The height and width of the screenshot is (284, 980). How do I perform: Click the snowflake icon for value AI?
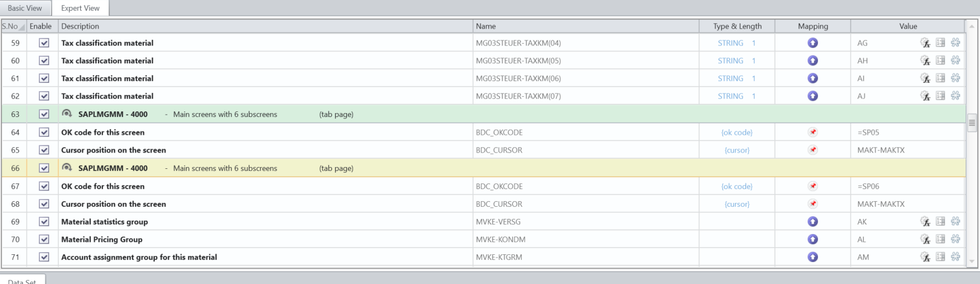(955, 78)
